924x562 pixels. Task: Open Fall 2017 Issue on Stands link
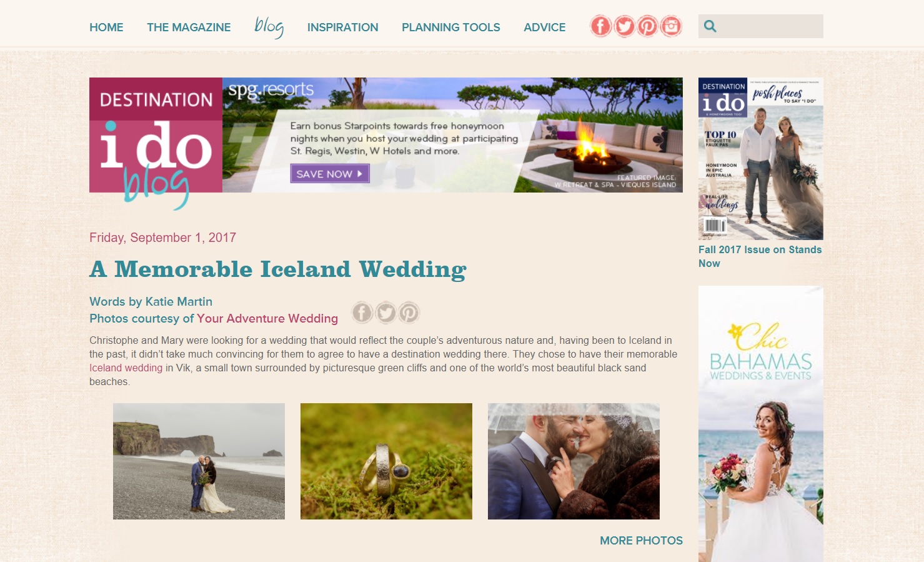click(760, 256)
